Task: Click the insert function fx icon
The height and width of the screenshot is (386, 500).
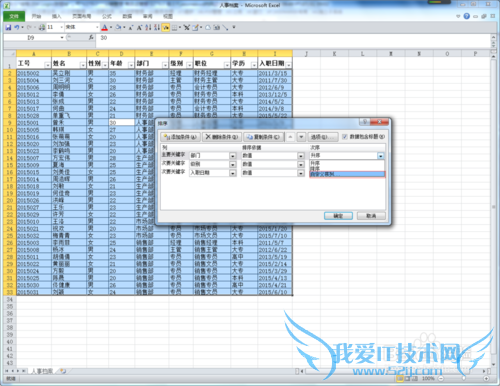Action: [91, 37]
